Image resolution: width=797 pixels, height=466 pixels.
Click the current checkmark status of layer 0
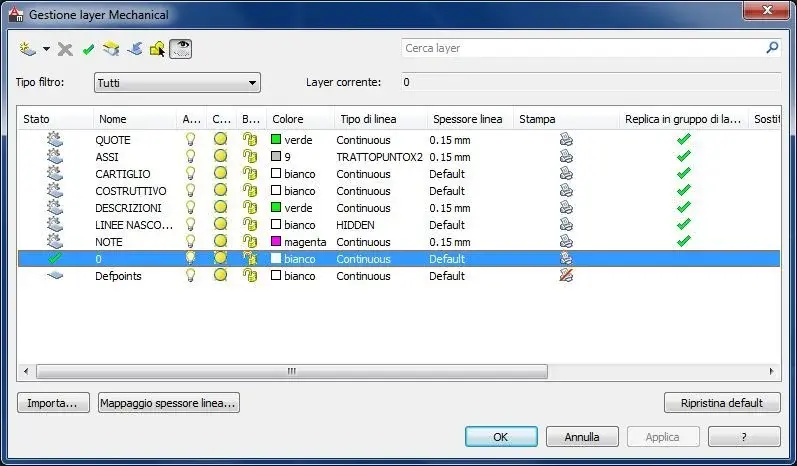point(55,258)
